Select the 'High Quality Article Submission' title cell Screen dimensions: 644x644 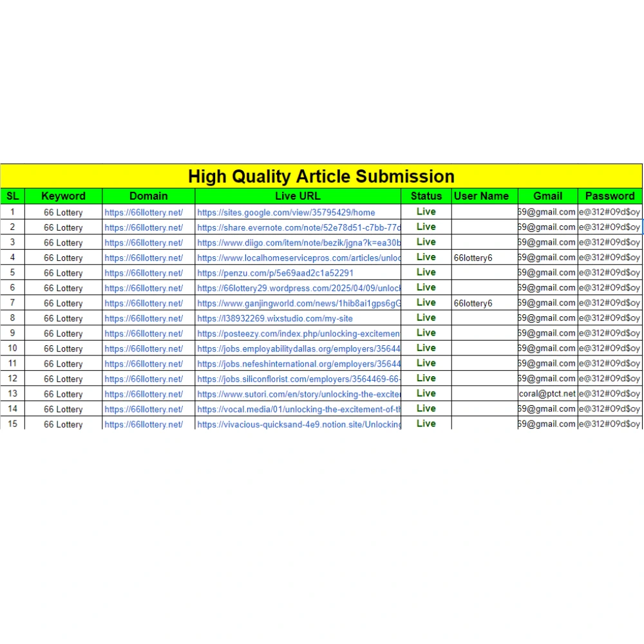pyautogui.click(x=321, y=176)
